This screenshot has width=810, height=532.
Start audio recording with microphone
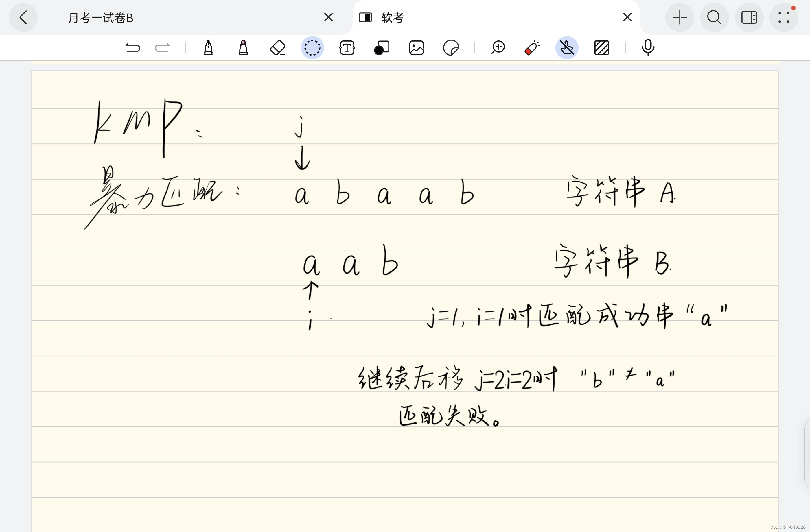(x=648, y=48)
